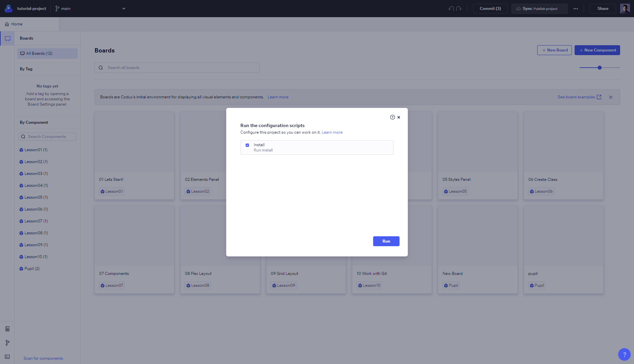The height and width of the screenshot is (364, 634).
Task: Click Lesson08 tag on Flex Layout card
Action: point(197,285)
